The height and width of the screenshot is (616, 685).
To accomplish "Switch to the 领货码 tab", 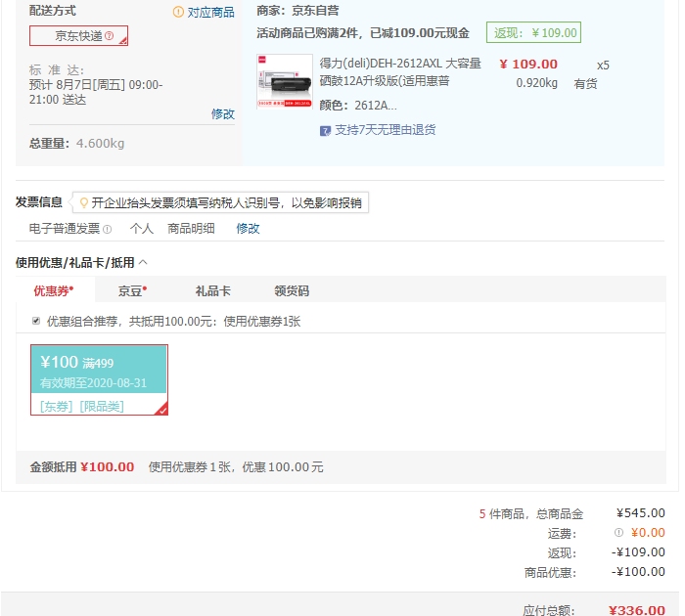I will pyautogui.click(x=292, y=290).
